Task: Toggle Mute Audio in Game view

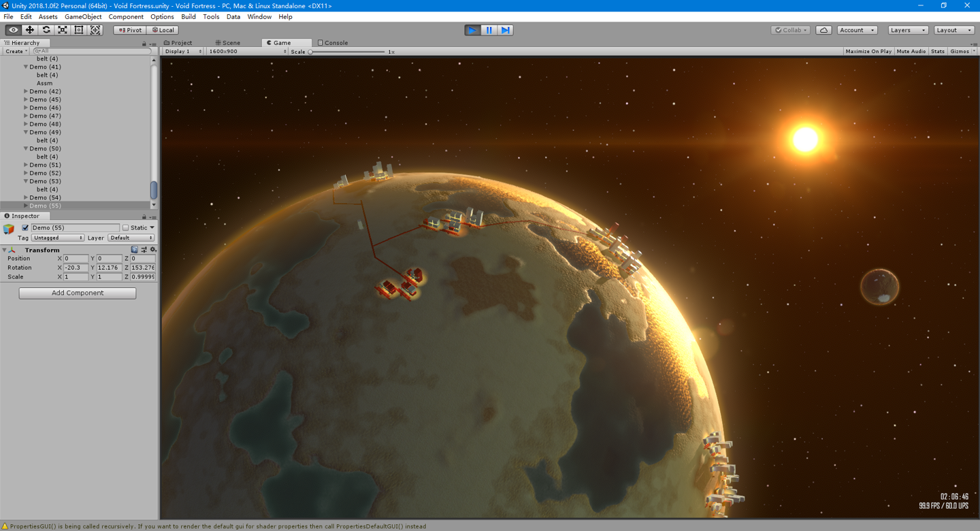Action: [x=911, y=52]
